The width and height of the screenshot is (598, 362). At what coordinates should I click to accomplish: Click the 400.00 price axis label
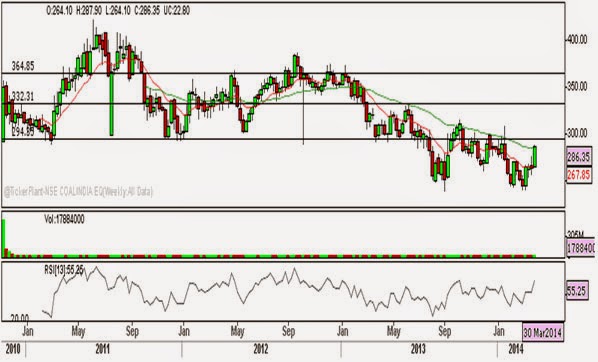click(576, 40)
